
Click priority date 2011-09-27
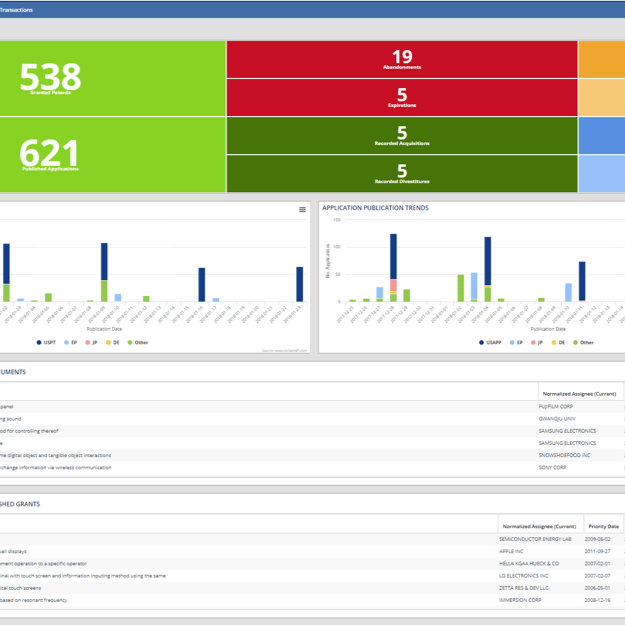[597, 551]
